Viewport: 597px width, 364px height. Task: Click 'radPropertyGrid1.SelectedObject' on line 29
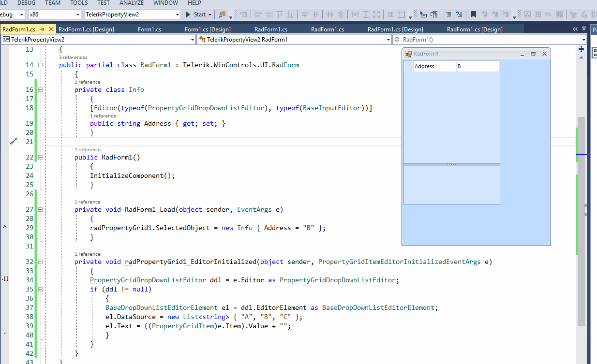(150, 228)
